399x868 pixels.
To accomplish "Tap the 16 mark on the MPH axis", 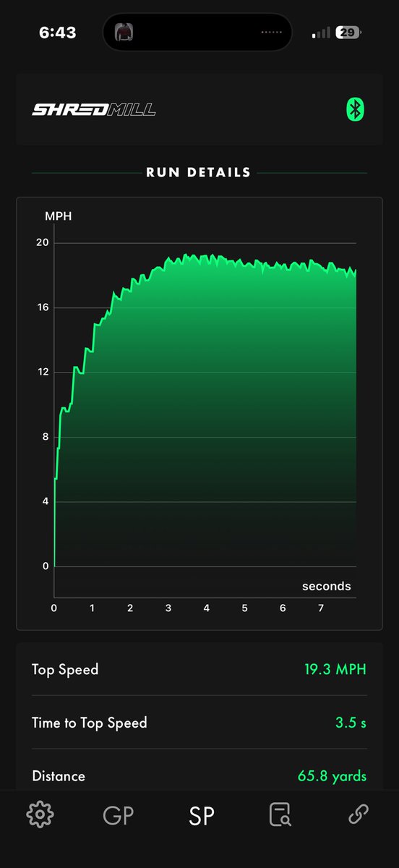I will click(x=43, y=307).
